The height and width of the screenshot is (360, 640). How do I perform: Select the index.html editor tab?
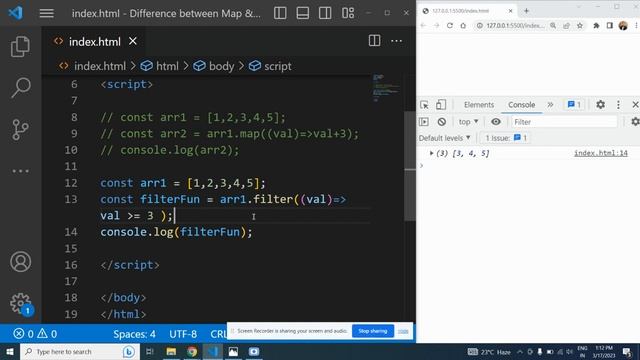[x=94, y=41]
